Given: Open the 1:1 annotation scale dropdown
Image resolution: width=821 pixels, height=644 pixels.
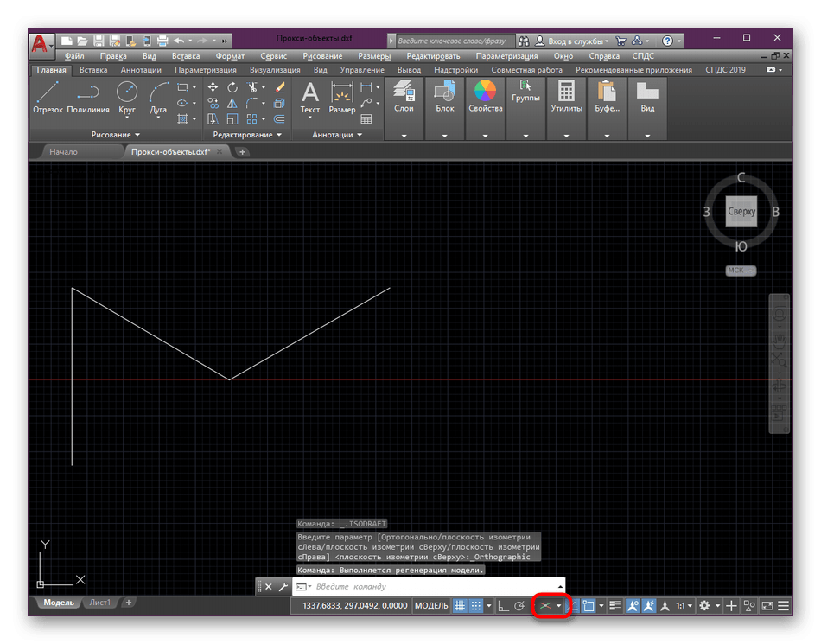Looking at the screenshot, I should (684, 606).
